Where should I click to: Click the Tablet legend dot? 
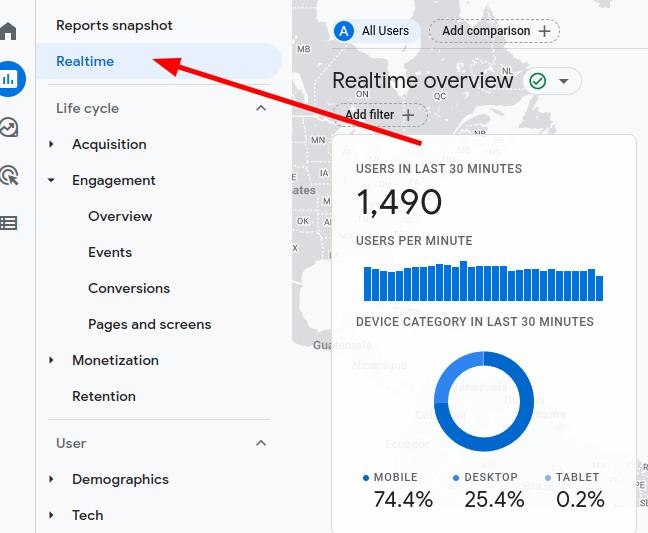(x=548, y=478)
